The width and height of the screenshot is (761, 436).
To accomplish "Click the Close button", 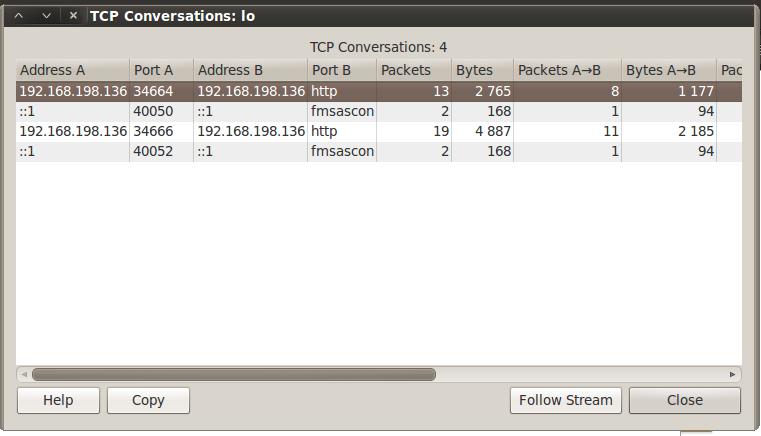I will pos(685,400).
